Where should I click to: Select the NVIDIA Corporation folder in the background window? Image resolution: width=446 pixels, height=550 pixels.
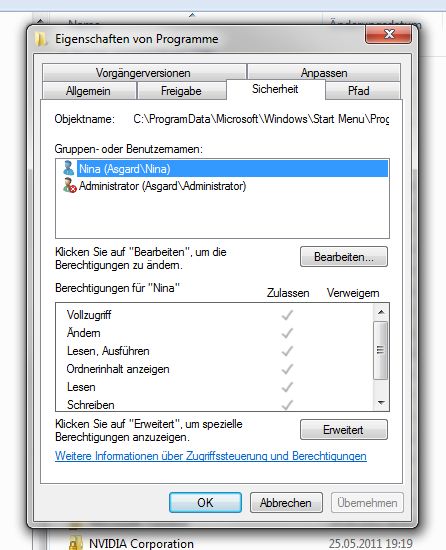click(x=141, y=543)
